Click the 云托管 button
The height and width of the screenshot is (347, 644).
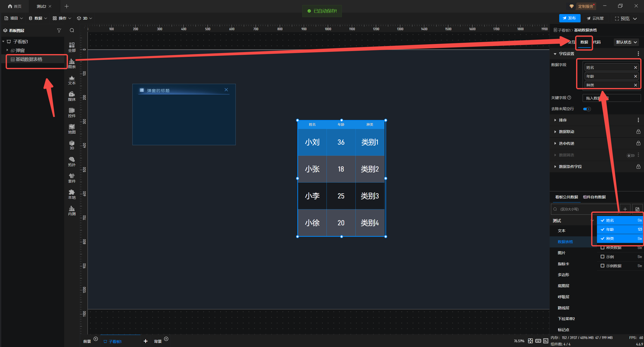click(x=595, y=18)
